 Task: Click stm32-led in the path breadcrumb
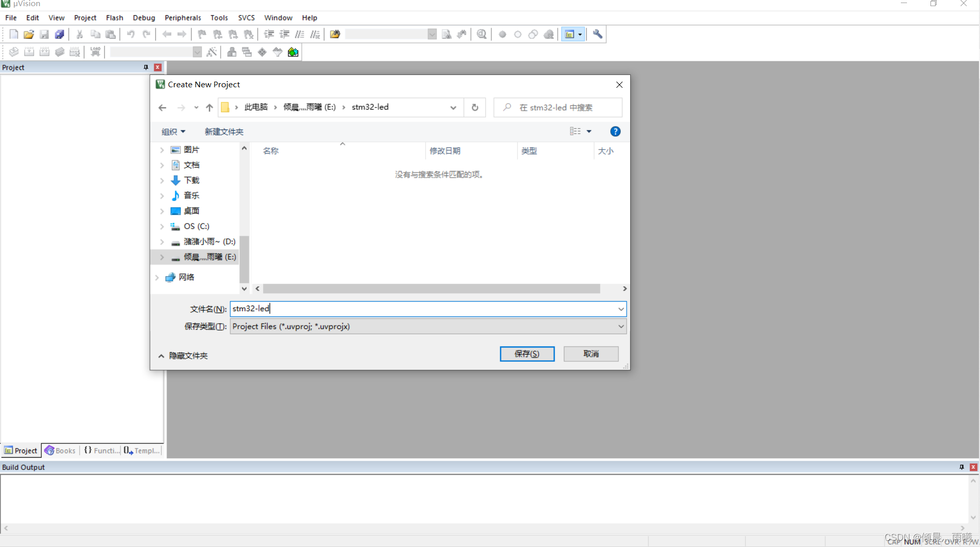coord(370,107)
